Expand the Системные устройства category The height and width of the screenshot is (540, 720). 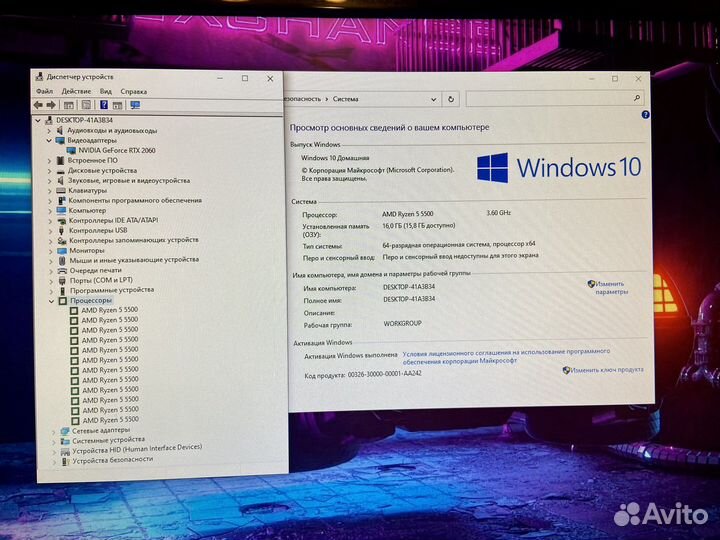pos(54,441)
